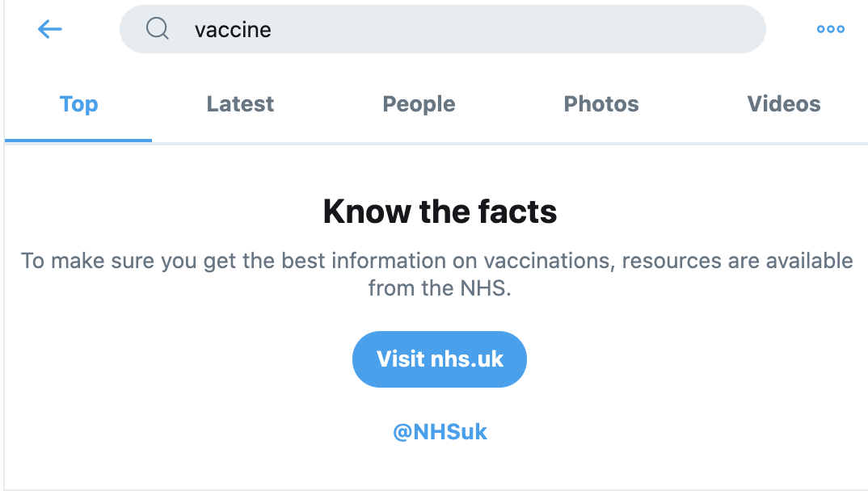Open the People results tab
Image resolution: width=868 pixels, height=491 pixels.
click(419, 104)
